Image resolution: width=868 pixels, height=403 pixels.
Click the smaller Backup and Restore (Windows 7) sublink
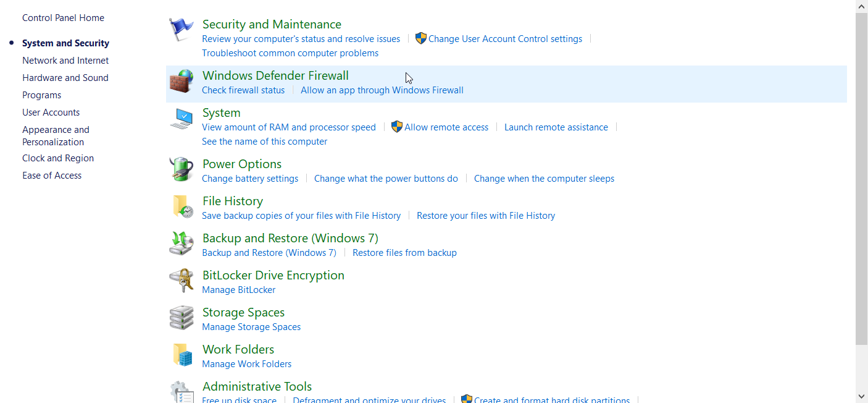tap(269, 253)
